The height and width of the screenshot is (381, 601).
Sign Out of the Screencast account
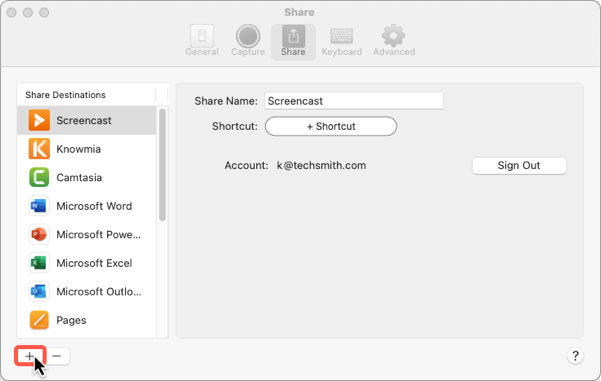pyautogui.click(x=519, y=166)
